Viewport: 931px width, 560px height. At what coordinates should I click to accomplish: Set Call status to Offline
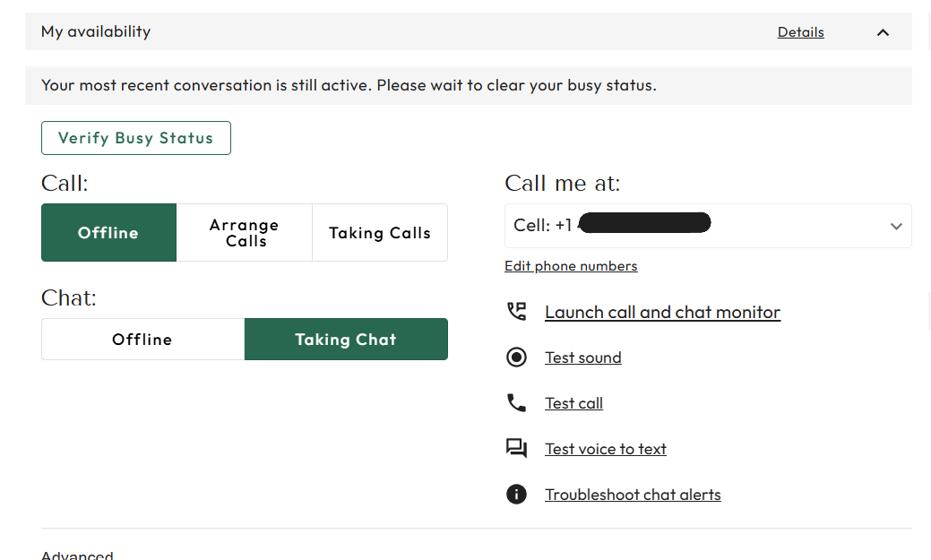point(108,233)
